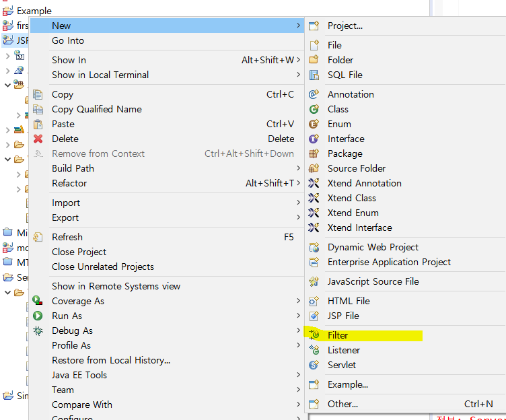Viewport: 506px width, 420px height.
Task: Click the Listener icon
Action: [314, 350]
